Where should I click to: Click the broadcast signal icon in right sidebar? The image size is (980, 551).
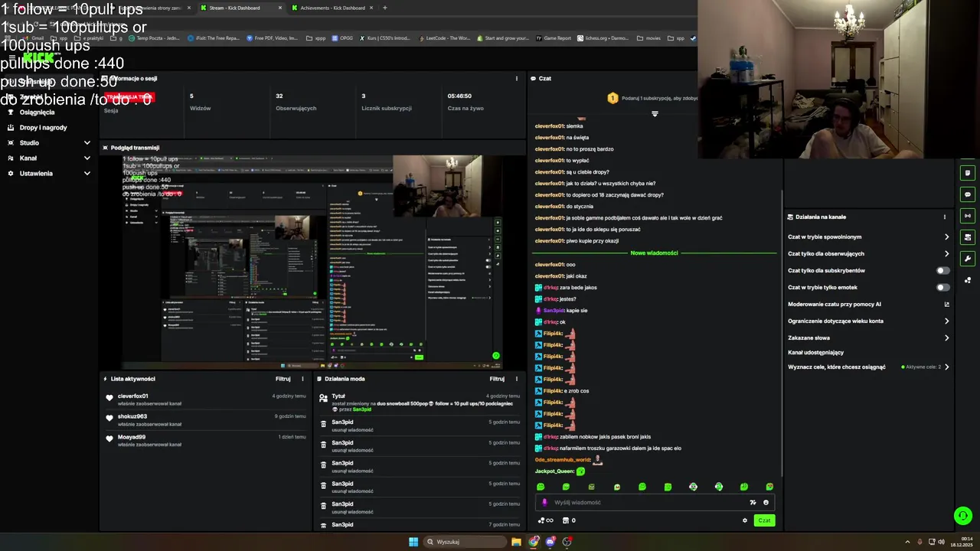968,216
